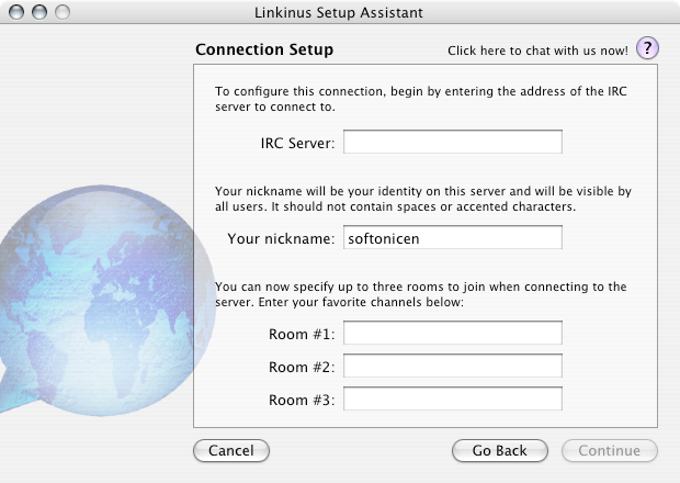This screenshot has width=680, height=483.
Task: Click the "Your nickname:" label
Action: (281, 239)
